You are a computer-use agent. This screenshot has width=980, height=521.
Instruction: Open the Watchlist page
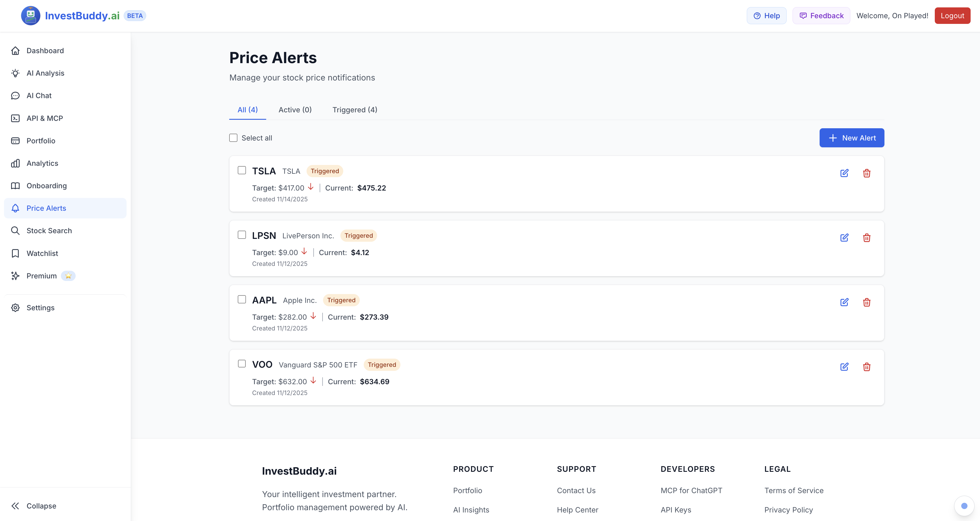[x=42, y=253]
